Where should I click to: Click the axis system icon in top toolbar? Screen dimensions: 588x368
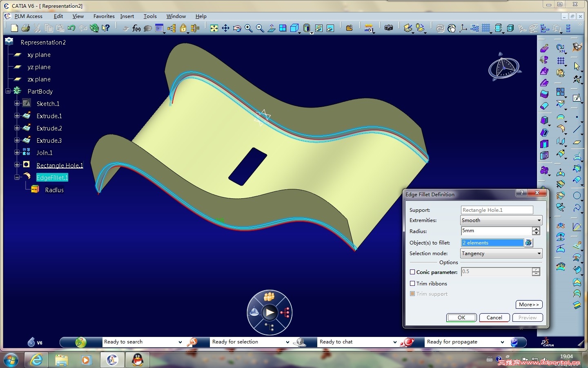click(x=463, y=28)
